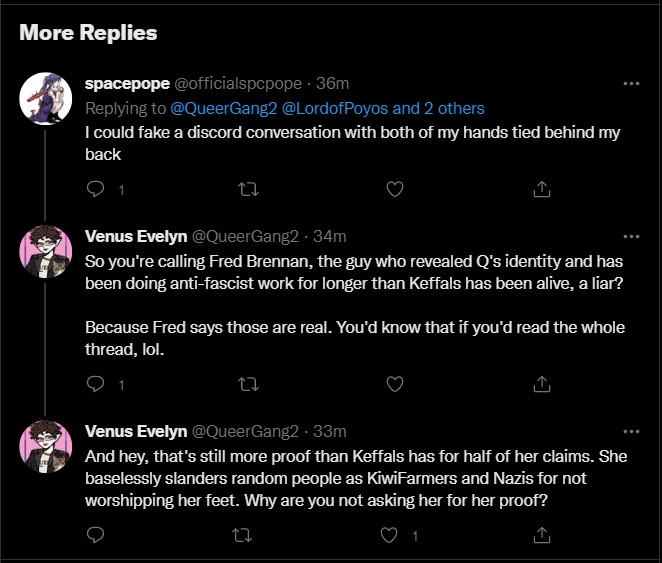Image resolution: width=662 pixels, height=563 pixels.
Task: Reply to Venus Evelyn's Fred Brennan tweet
Action: coord(96,383)
